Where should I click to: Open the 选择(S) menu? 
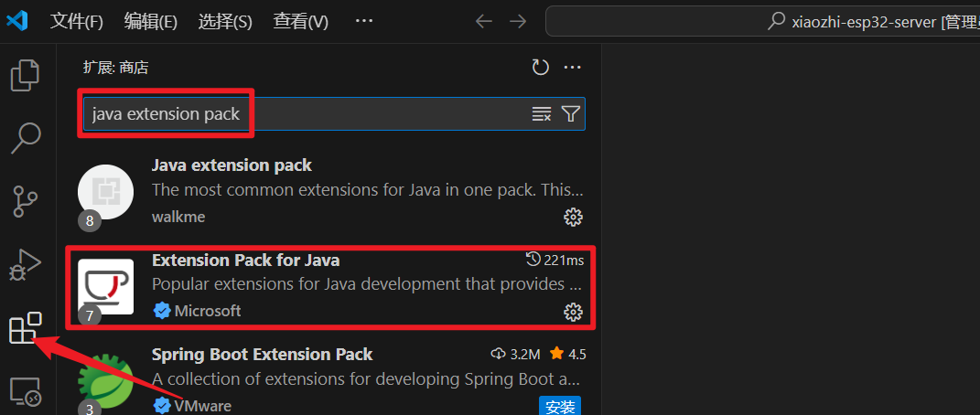point(225,21)
